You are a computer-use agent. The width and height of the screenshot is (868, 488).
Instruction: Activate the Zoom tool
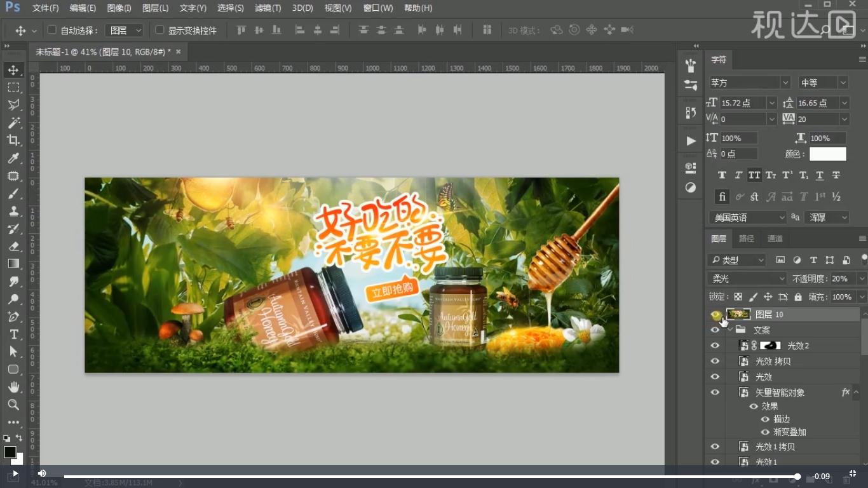(13, 405)
